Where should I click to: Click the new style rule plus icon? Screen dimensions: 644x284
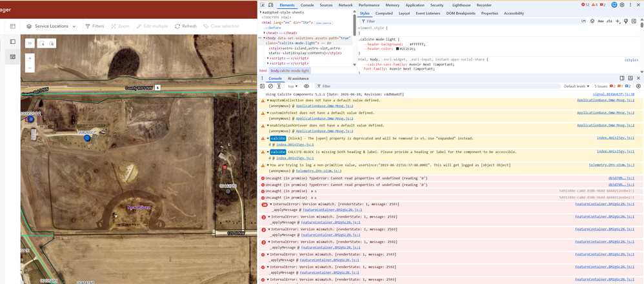[618, 21]
